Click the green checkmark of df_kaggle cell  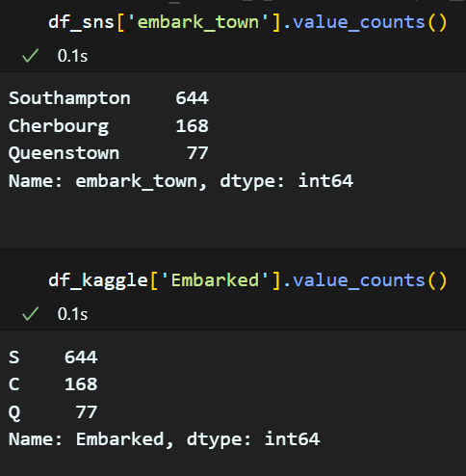point(31,314)
